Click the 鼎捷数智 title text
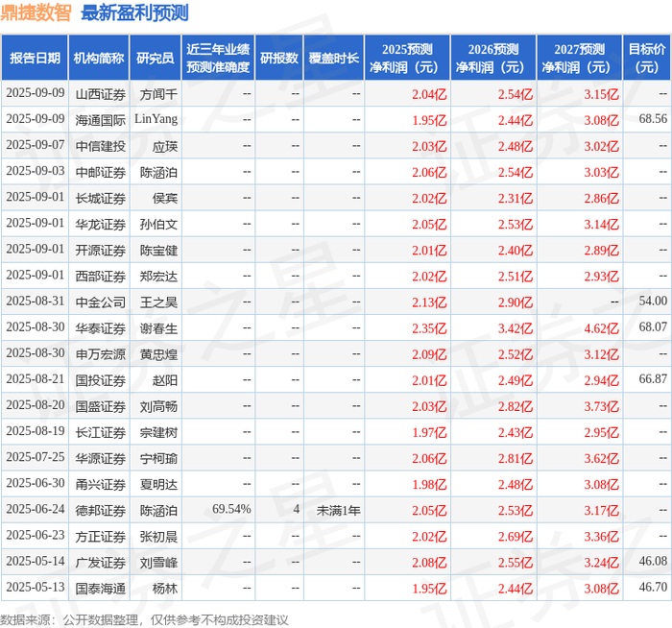The width and height of the screenshot is (672, 628). click(36, 12)
